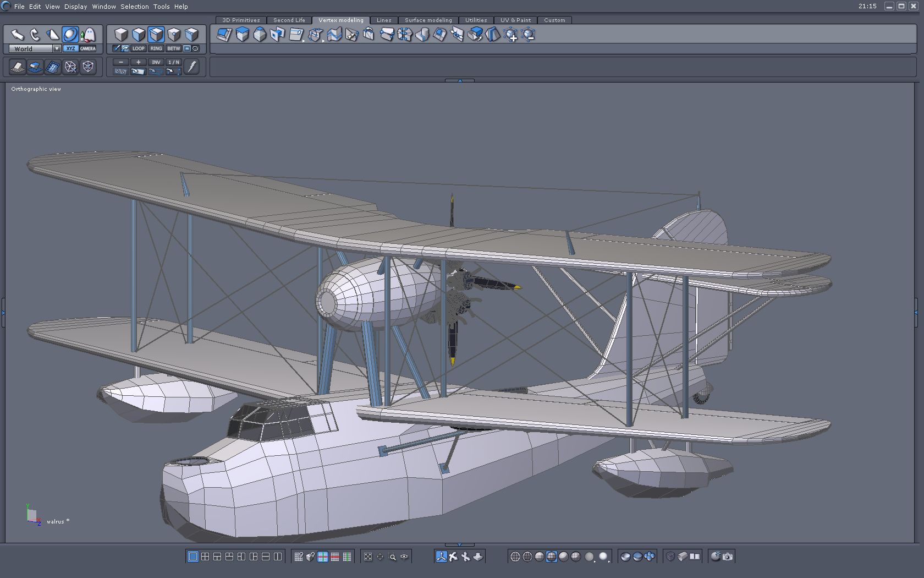The width and height of the screenshot is (924, 578).
Task: Switch to four-view layout
Action: tap(205, 557)
